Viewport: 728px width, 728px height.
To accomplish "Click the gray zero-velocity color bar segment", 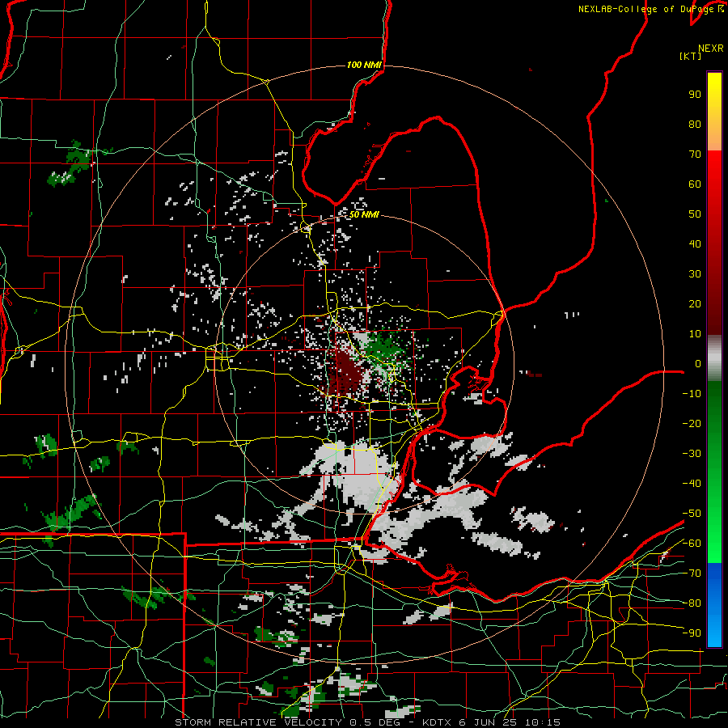I will click(714, 358).
